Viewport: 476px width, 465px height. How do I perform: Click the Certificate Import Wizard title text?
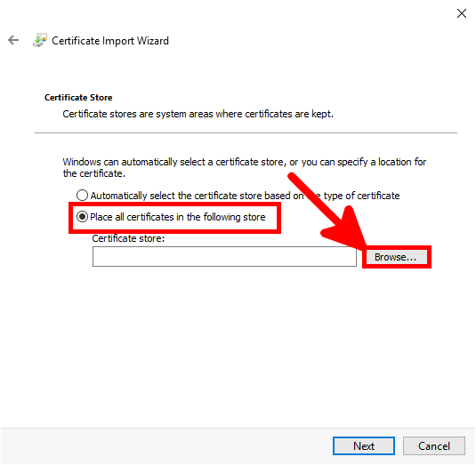point(110,41)
